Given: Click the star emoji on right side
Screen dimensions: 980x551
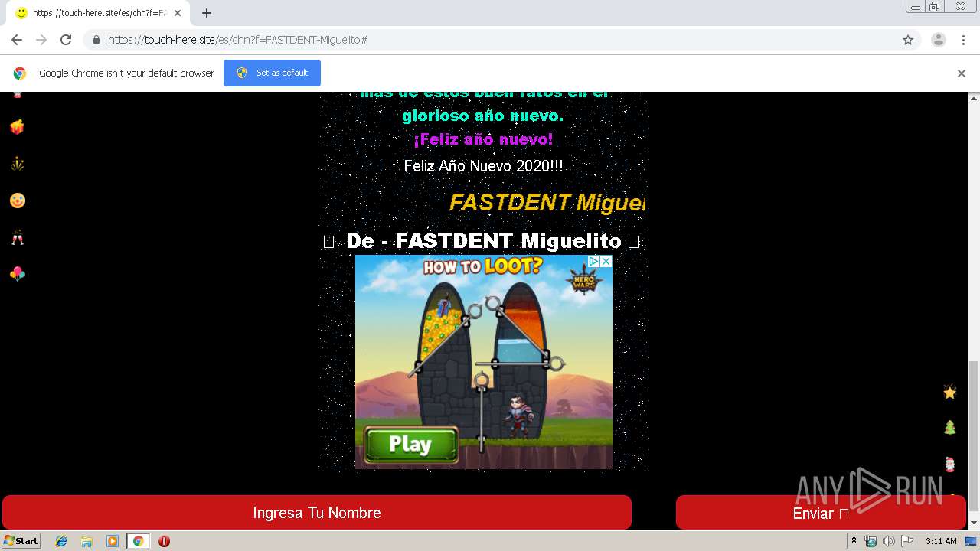Looking at the screenshot, I should tap(949, 392).
